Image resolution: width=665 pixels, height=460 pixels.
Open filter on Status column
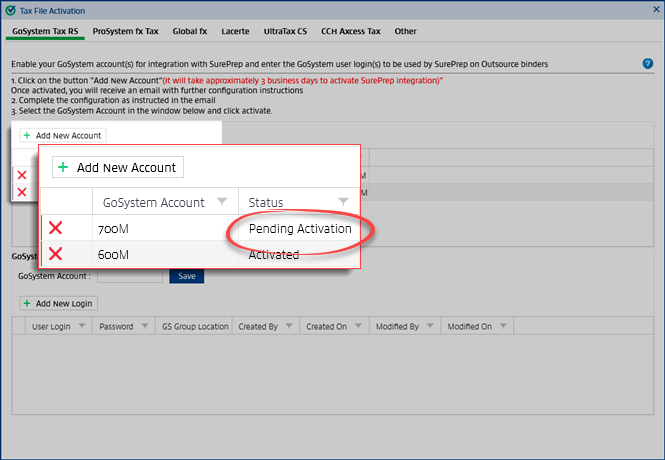coord(344,202)
